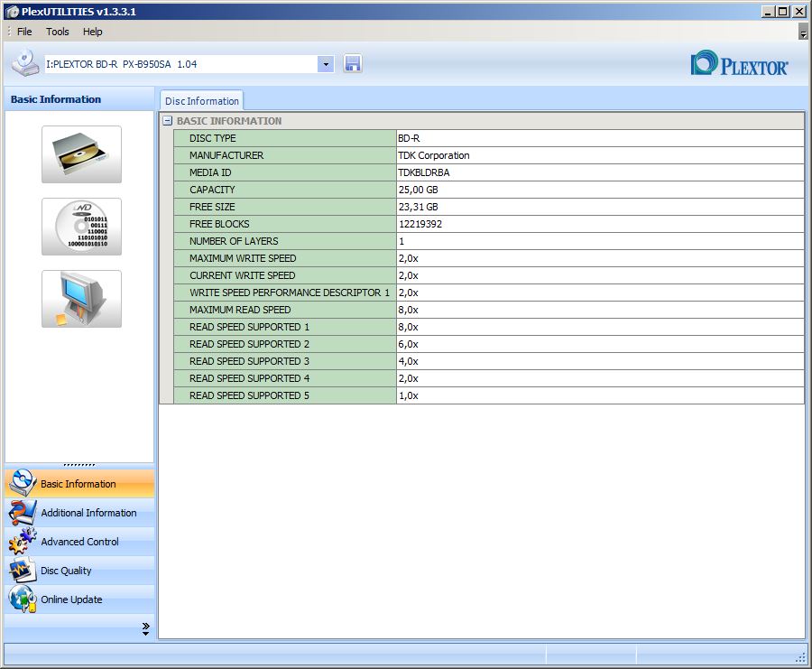Open the drive tray icon in Basic Information

point(82,154)
